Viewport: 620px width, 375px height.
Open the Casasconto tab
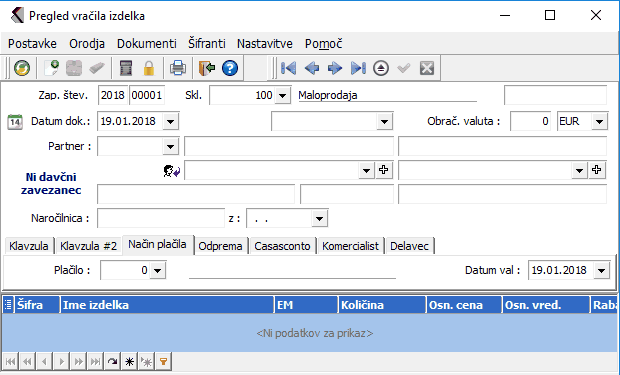coord(282,246)
